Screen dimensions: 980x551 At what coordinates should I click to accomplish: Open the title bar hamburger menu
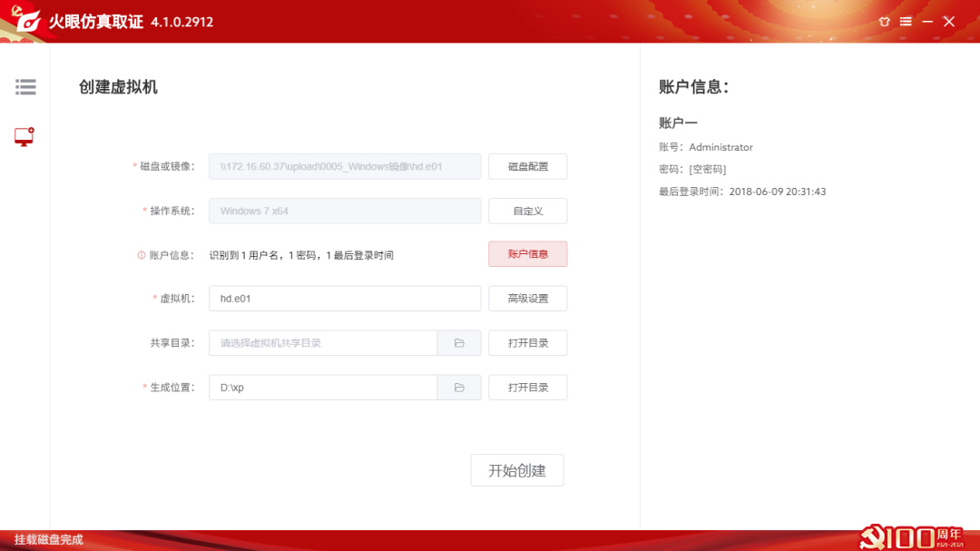[x=906, y=22]
